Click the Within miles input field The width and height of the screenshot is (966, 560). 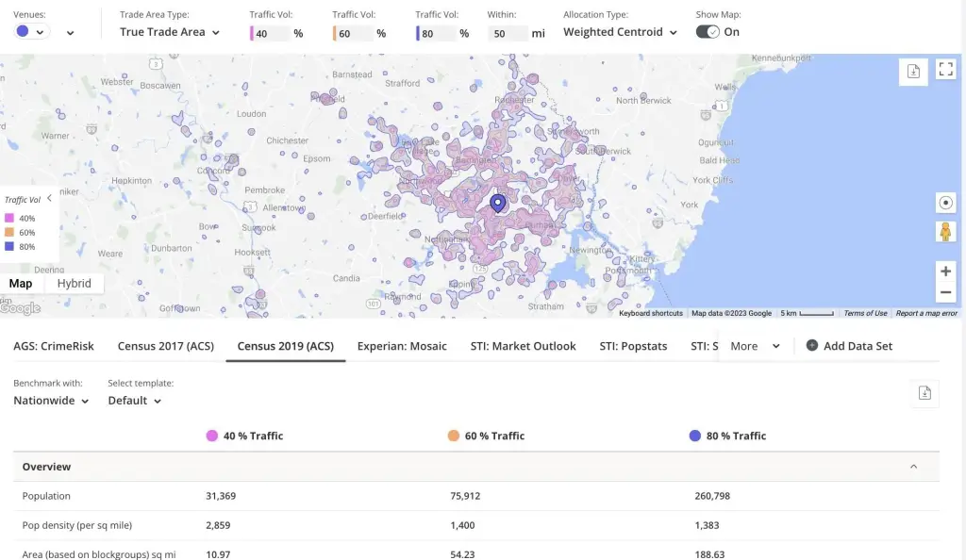pos(509,33)
